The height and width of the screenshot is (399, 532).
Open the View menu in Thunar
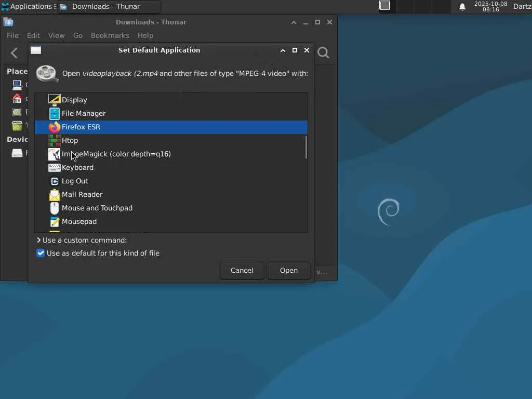[x=56, y=36]
